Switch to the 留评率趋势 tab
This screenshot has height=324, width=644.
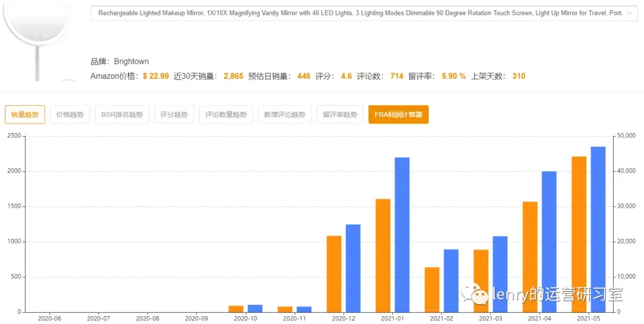coord(340,115)
